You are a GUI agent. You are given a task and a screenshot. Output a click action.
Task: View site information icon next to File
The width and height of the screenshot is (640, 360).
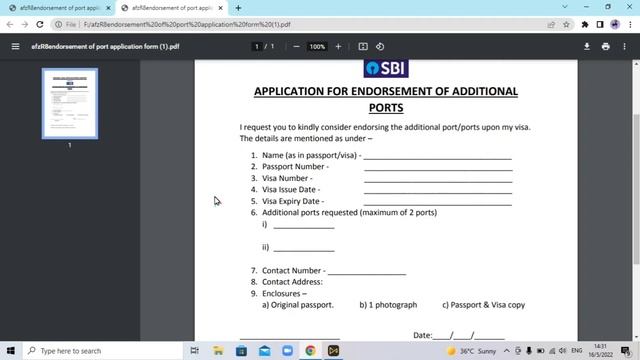58,24
